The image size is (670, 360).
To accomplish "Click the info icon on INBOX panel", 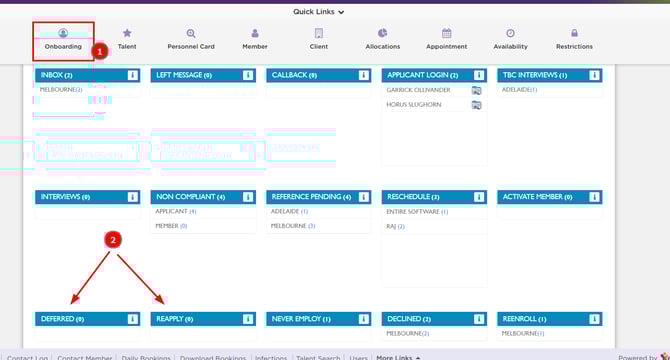I will (133, 75).
